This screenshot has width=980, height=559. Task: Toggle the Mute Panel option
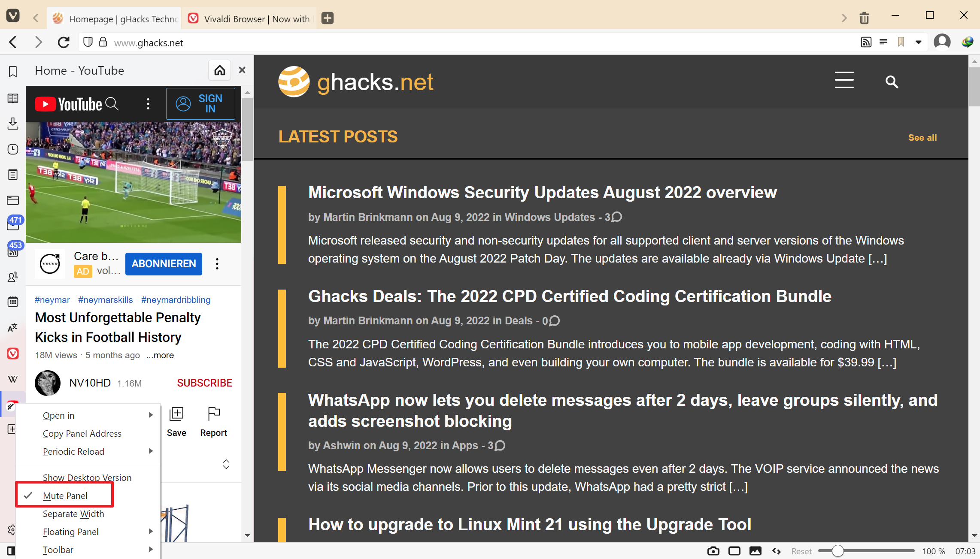coord(65,496)
